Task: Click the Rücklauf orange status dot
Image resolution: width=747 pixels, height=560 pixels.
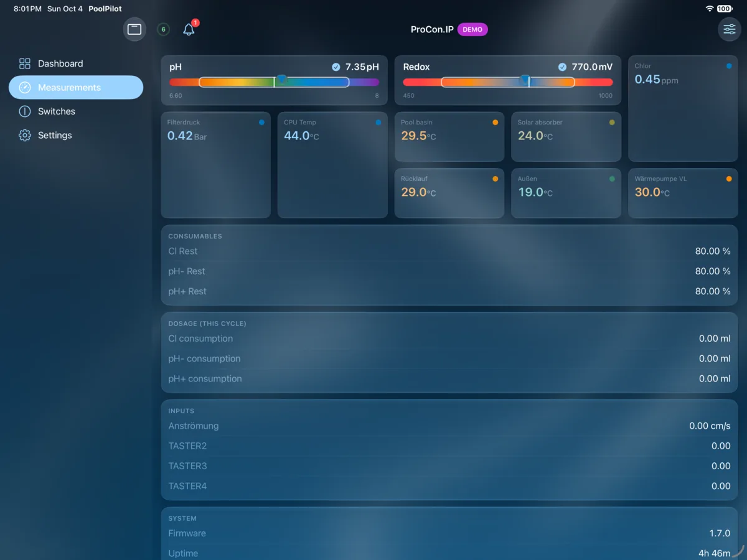Action: pos(496,179)
